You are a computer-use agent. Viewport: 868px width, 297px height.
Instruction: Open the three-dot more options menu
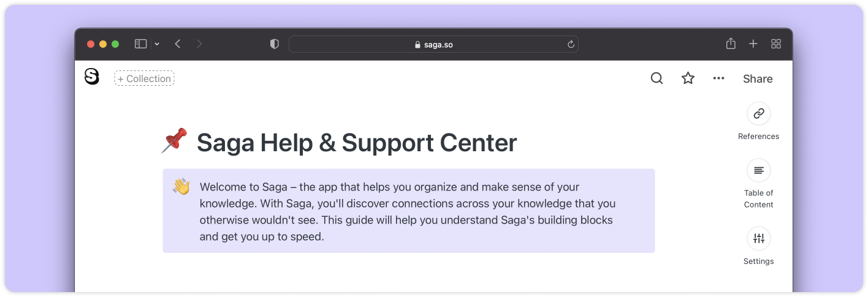[718, 78]
